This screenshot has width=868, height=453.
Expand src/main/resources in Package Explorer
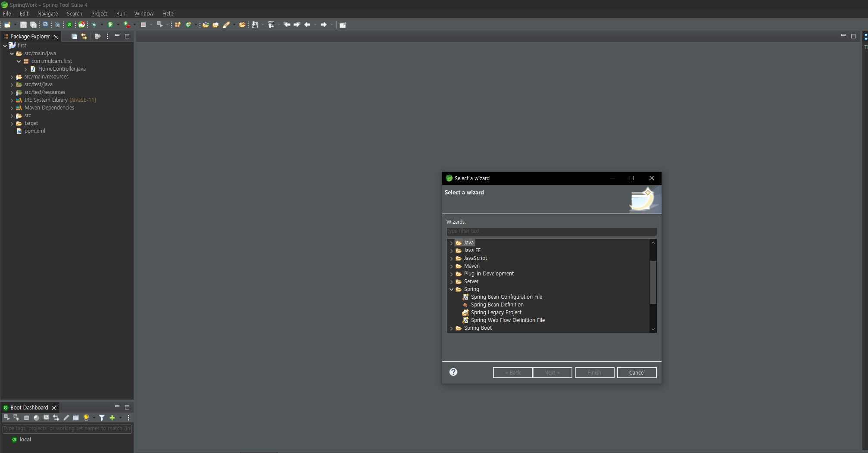[x=12, y=77]
